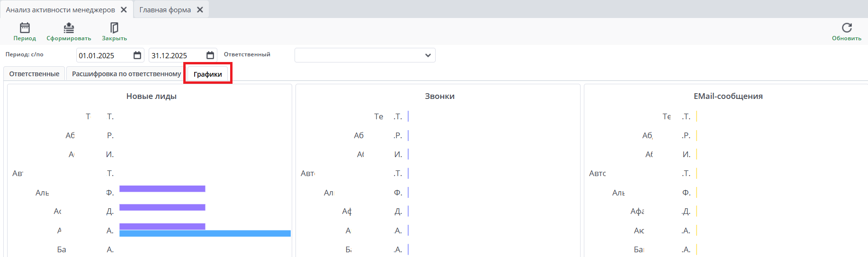The height and width of the screenshot is (257, 868).
Task: Click the Обновить refresh icon
Action: 847,28
